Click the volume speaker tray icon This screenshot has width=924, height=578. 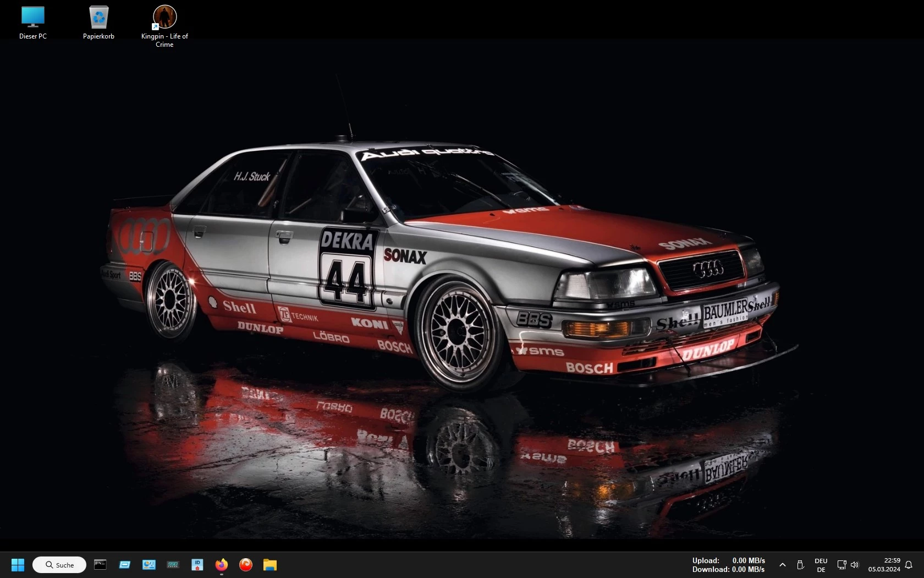(855, 565)
